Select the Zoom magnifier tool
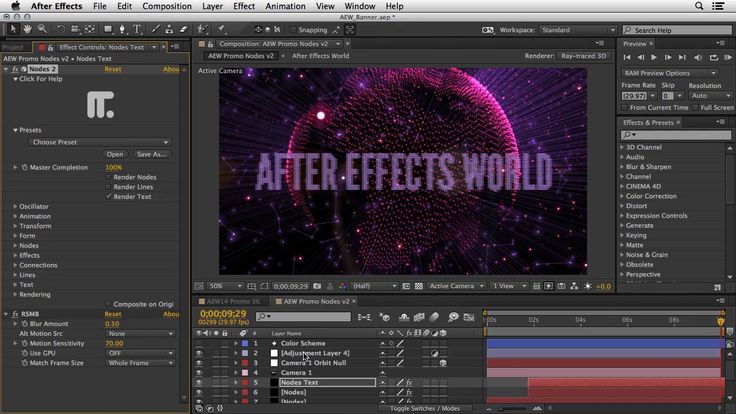The height and width of the screenshot is (414, 736). (x=41, y=30)
